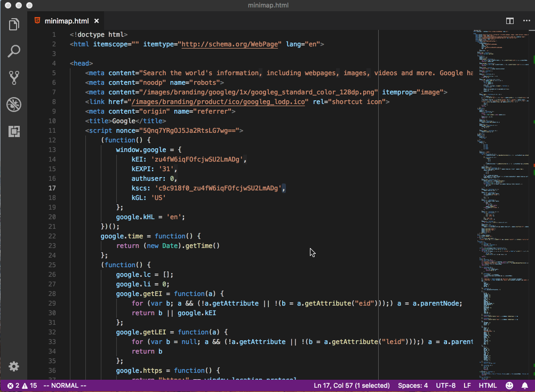Click name="referrer" on line 9
Image resolution: width=535 pixels, height=392 pixels.
202,111
